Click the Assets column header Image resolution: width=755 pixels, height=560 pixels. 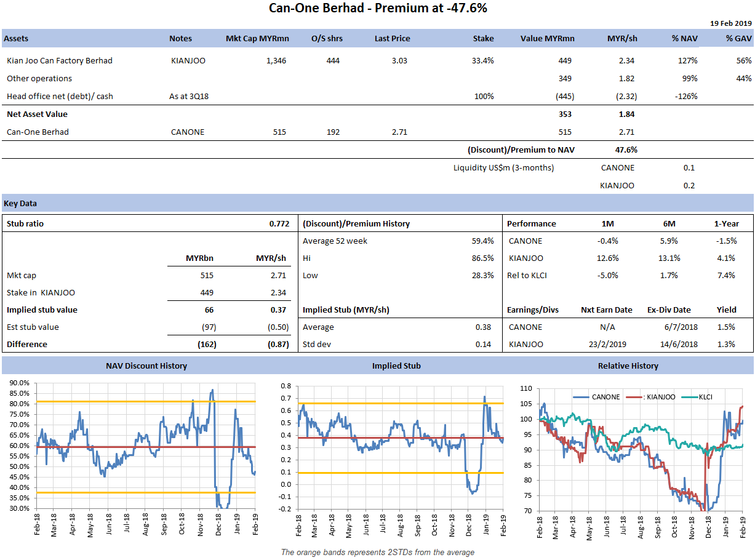(16, 38)
